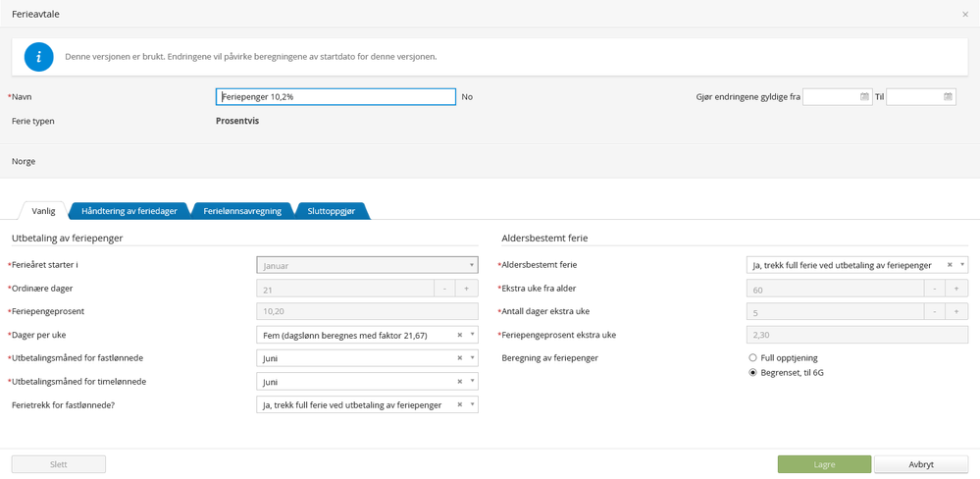Screen dimensions: 980x479
Task: Open the 'Gjør endringene gyldige fra' calendar picker
Action: click(864, 97)
